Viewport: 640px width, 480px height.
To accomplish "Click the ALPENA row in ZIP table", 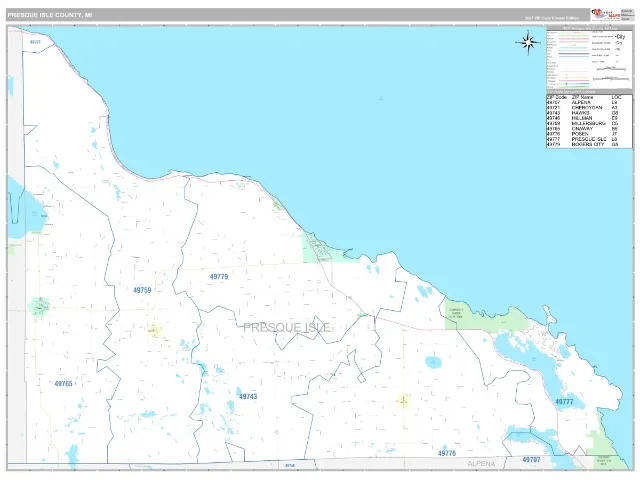I will [584, 102].
